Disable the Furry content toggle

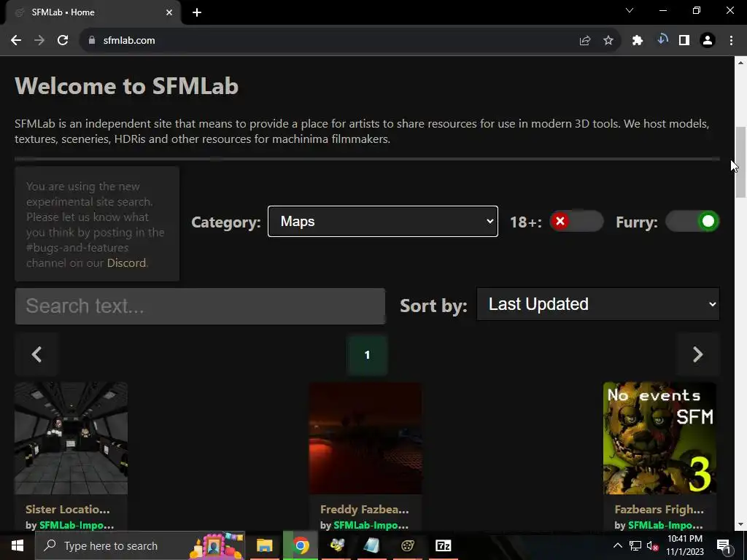692,222
